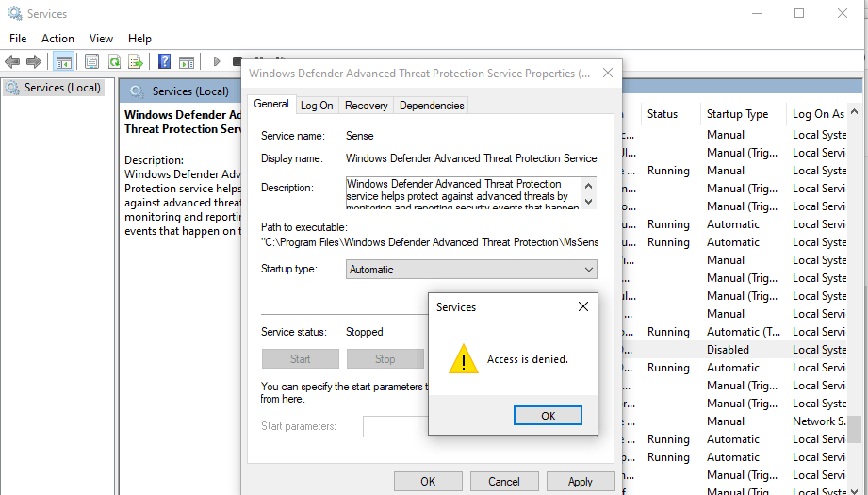Select the Disabled startup type cell
Viewport: 868px width, 495px height.
(x=728, y=350)
